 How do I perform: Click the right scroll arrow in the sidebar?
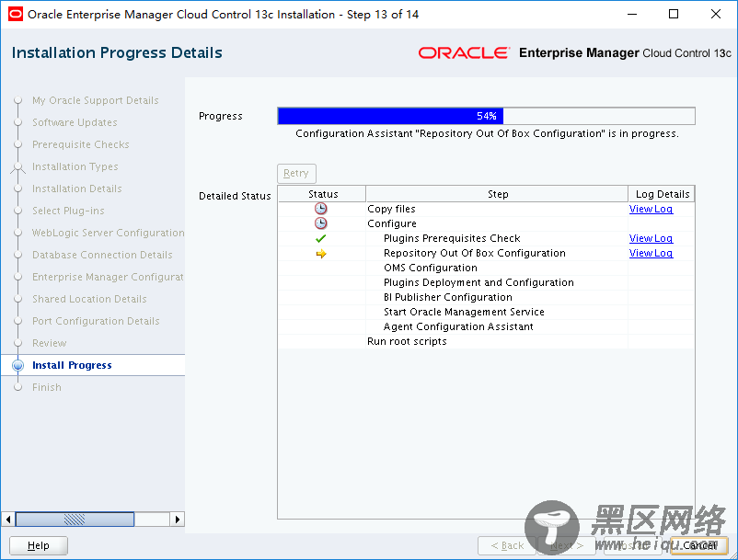tap(178, 520)
